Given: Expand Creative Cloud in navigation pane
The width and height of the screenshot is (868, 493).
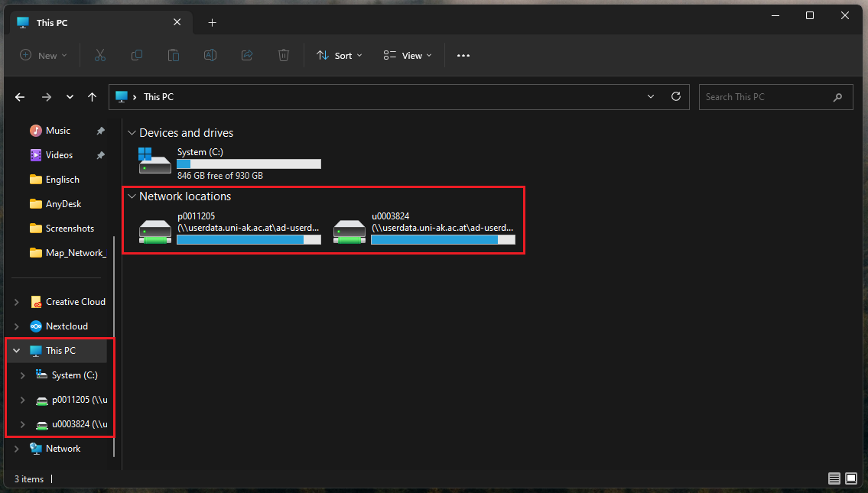Looking at the screenshot, I should [17, 302].
